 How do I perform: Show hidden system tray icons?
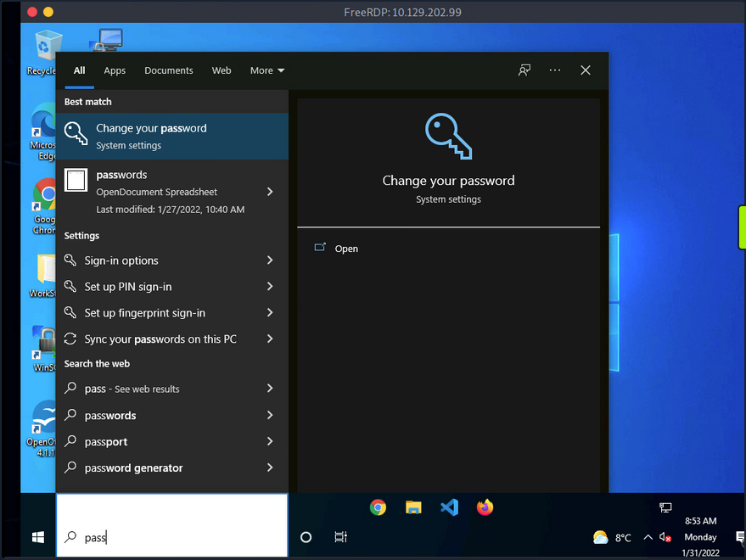coord(648,537)
